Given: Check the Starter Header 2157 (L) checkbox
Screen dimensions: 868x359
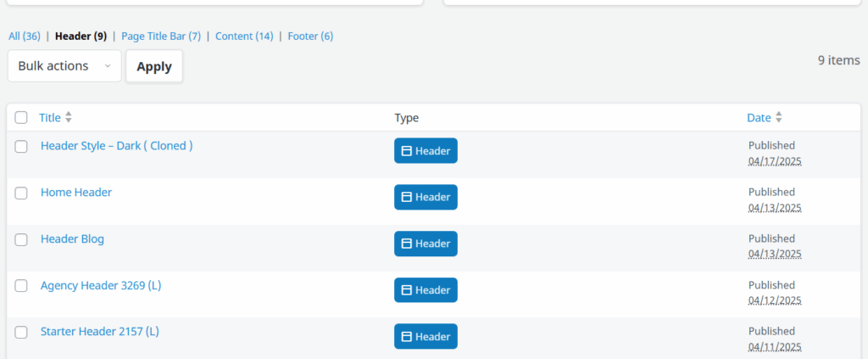Looking at the screenshot, I should 21,333.
